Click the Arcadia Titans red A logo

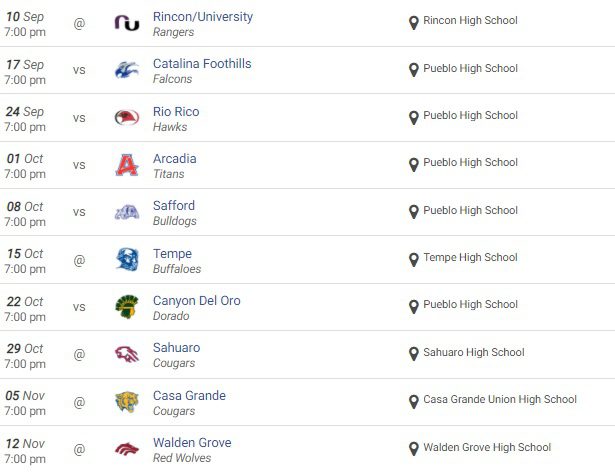click(127, 165)
